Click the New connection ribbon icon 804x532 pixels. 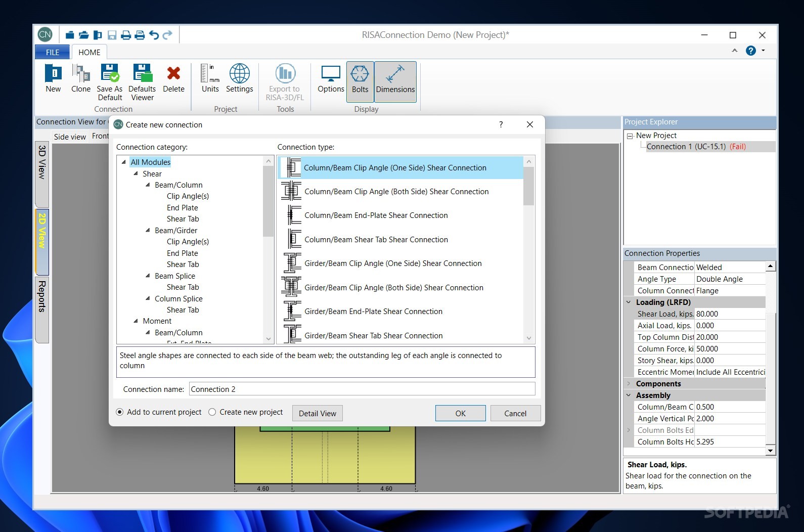[x=53, y=79]
